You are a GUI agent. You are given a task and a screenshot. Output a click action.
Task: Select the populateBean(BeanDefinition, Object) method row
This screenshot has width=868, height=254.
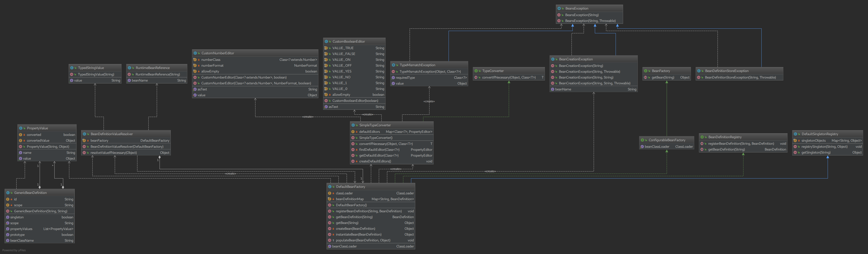[363, 240]
